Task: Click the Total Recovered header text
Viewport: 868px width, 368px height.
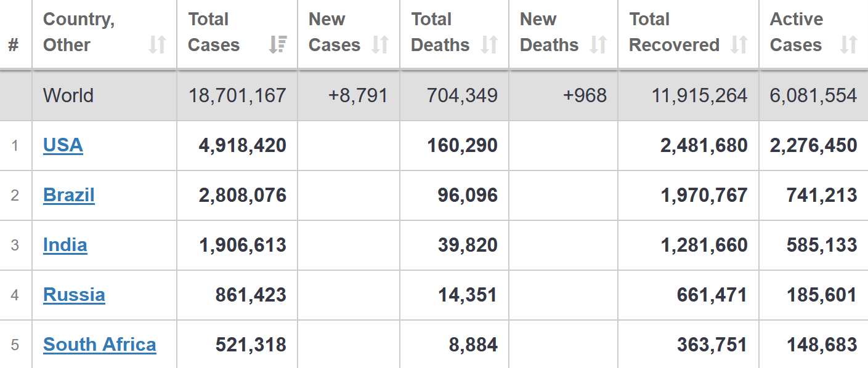Action: [674, 33]
